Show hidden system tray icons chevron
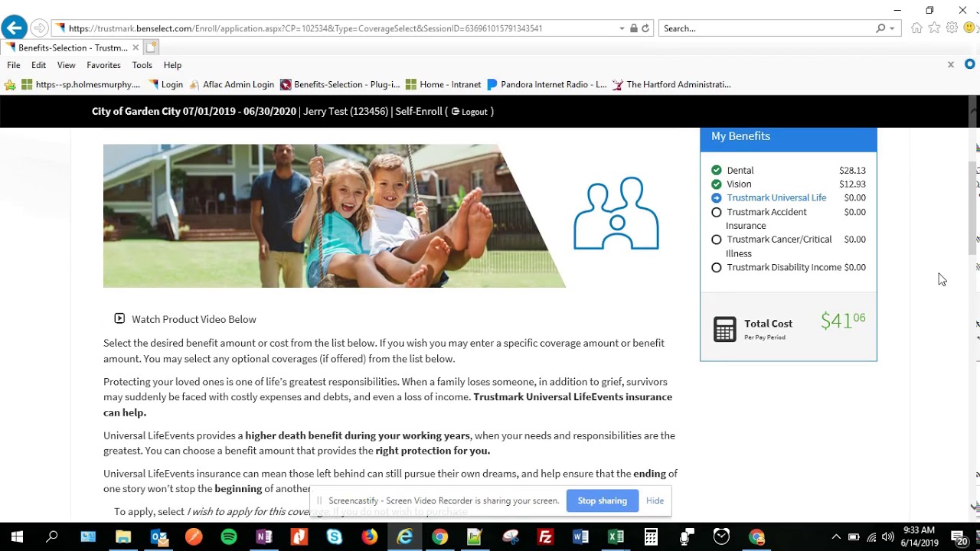Image resolution: width=980 pixels, height=551 pixels. (836, 537)
